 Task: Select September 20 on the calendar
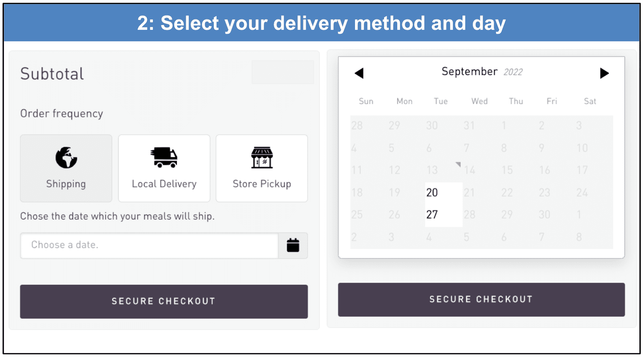coord(432,193)
